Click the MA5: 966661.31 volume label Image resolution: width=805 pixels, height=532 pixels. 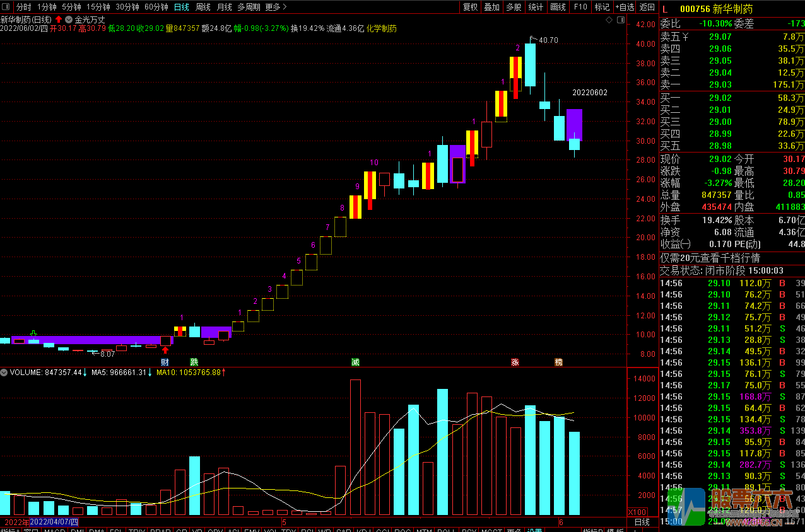120,373
